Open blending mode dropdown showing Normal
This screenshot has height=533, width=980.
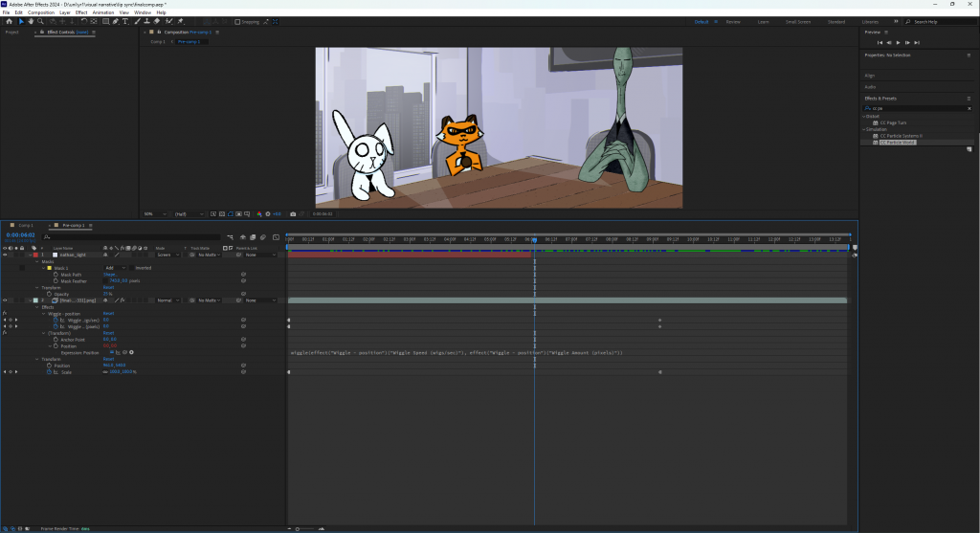pyautogui.click(x=167, y=300)
